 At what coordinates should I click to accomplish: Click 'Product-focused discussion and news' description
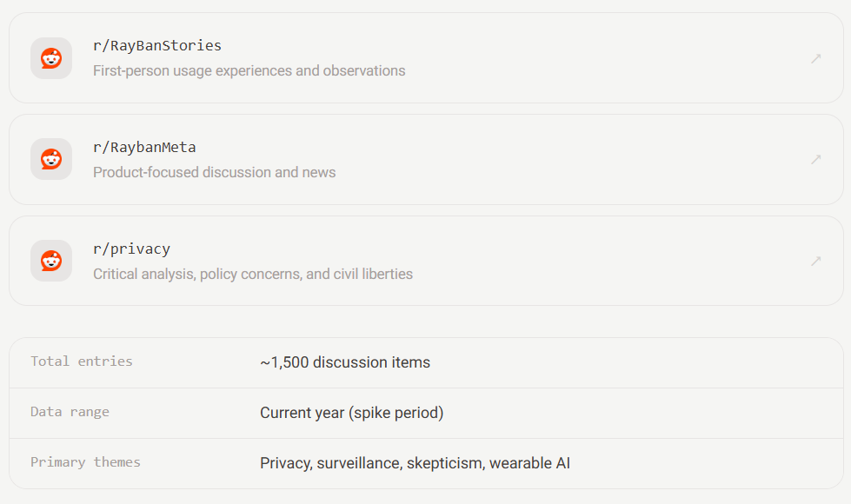click(x=215, y=173)
